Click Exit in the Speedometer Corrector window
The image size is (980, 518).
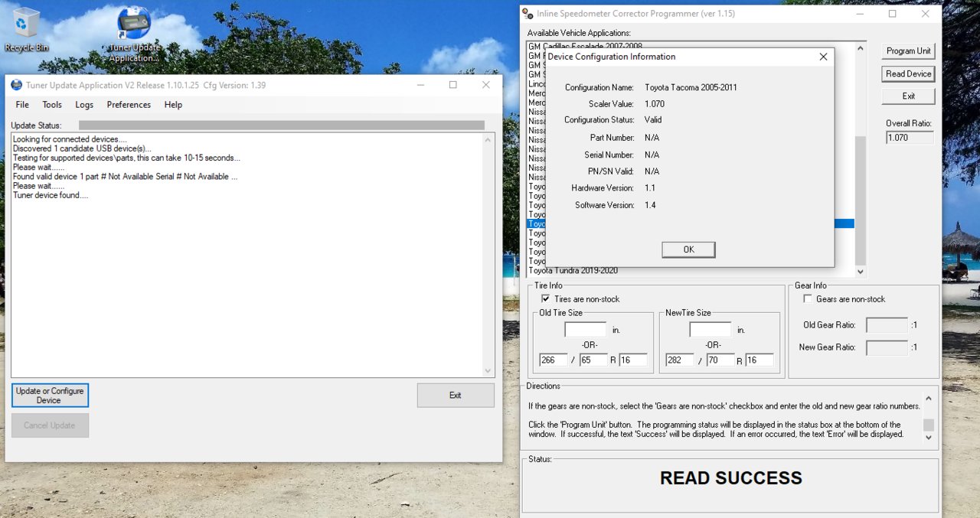click(908, 96)
